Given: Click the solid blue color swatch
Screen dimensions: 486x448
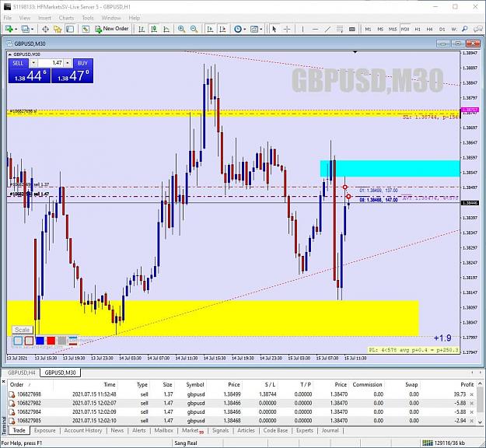Looking at the screenshot, I should point(40,341).
